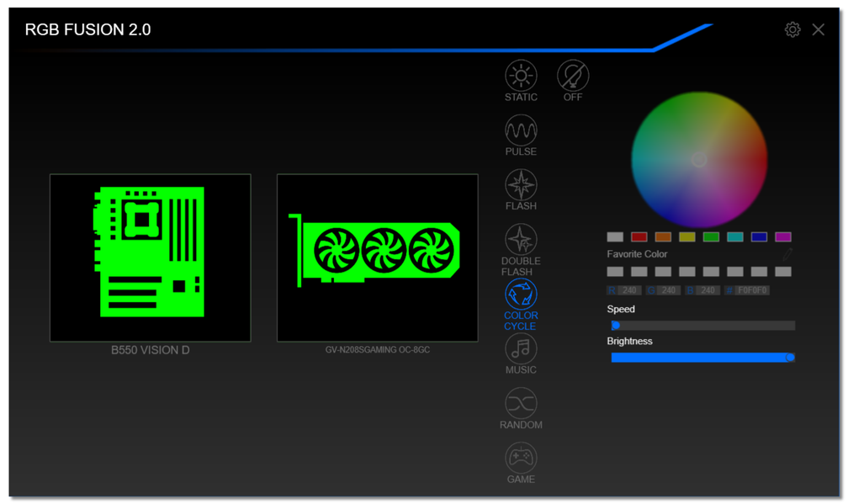The height and width of the screenshot is (504, 848).
Task: Pick the orange preset color swatch
Action: coord(663,237)
